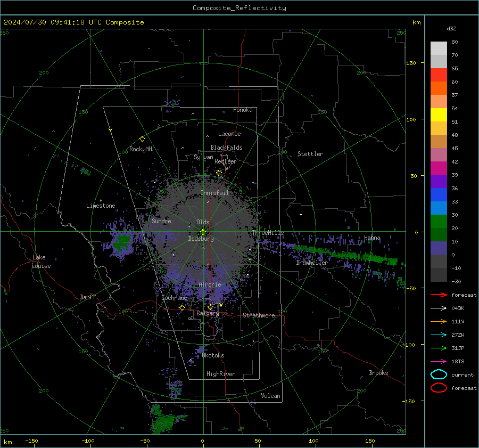Screen dimensions: 479x448
Task: Select the Drumheller town label
Action: click(311, 263)
